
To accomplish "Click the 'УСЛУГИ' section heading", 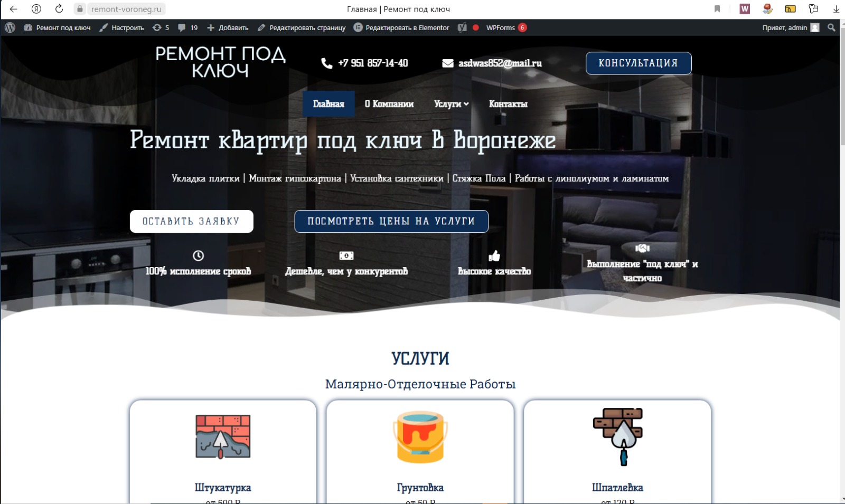I will [x=420, y=358].
